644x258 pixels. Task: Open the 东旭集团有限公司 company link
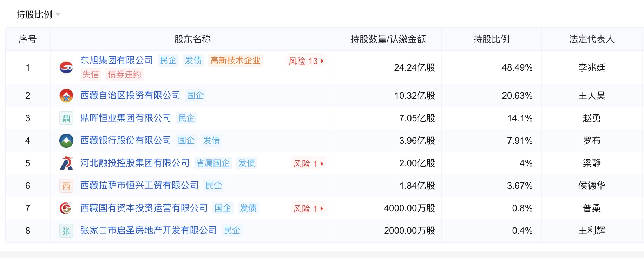pyautogui.click(x=117, y=60)
